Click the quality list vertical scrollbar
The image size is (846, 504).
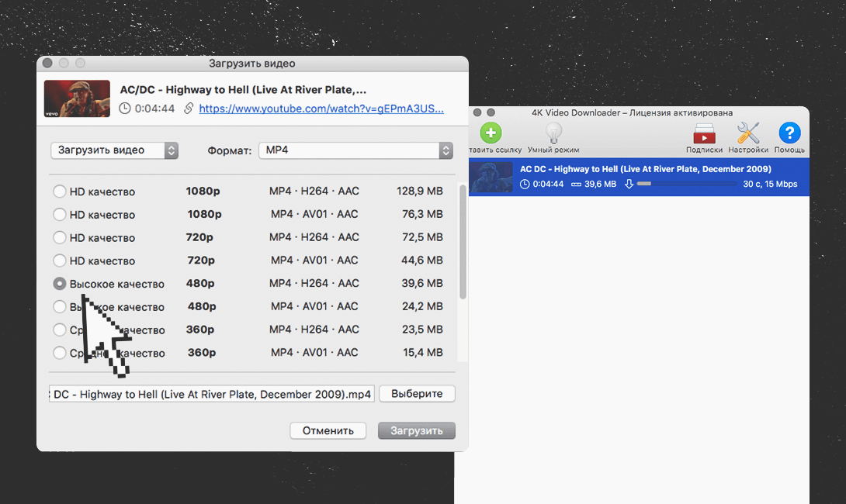[463, 241]
